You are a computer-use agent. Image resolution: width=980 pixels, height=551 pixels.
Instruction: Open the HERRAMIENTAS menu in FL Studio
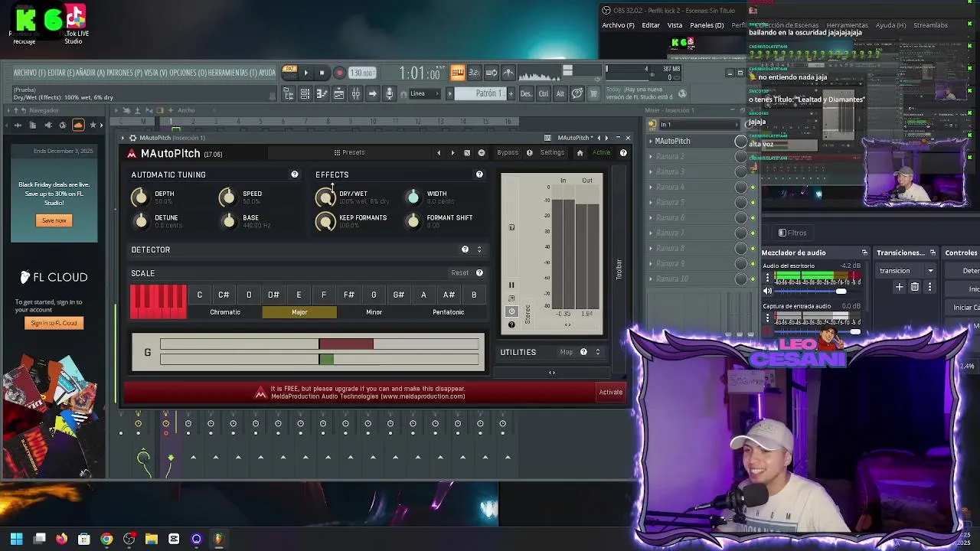pyautogui.click(x=232, y=73)
